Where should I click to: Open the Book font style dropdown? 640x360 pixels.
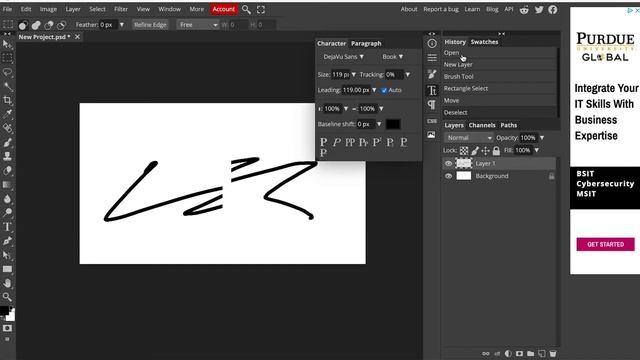[393, 57]
